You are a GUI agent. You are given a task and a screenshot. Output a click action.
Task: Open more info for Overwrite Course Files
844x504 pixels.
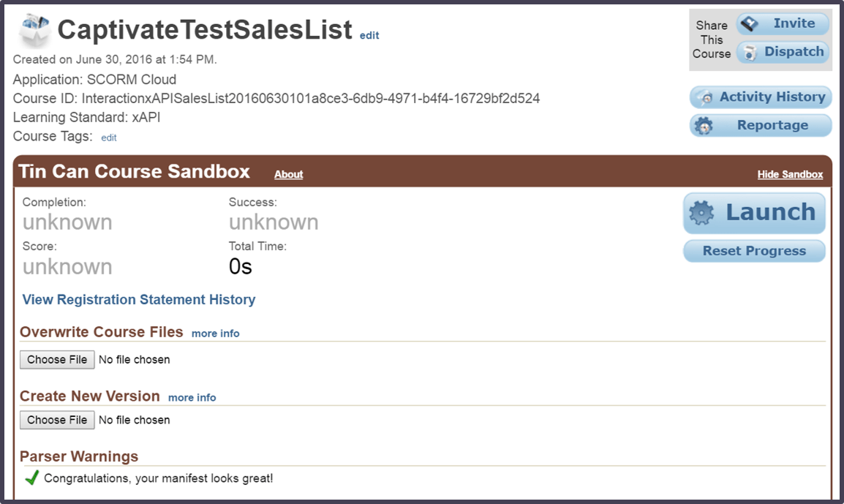click(x=215, y=333)
